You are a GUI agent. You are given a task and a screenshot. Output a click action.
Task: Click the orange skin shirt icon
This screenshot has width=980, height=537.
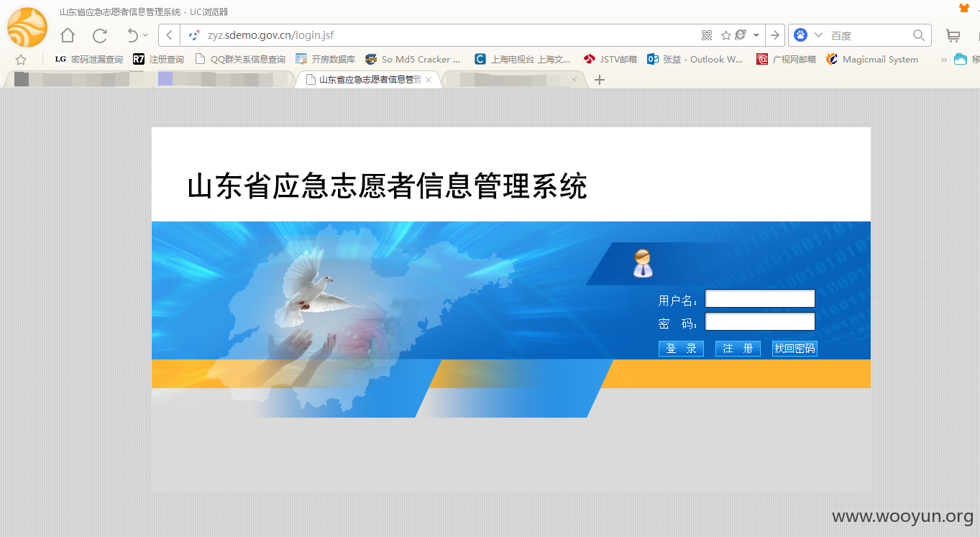(964, 9)
